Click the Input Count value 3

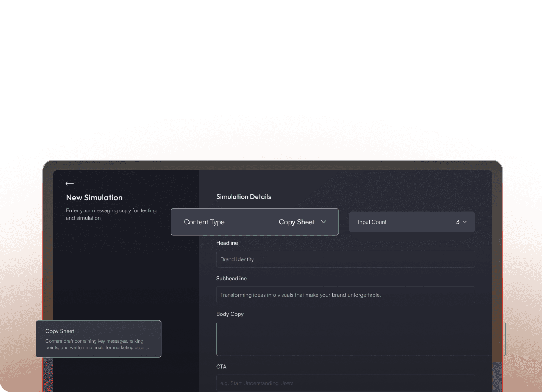[457, 222]
